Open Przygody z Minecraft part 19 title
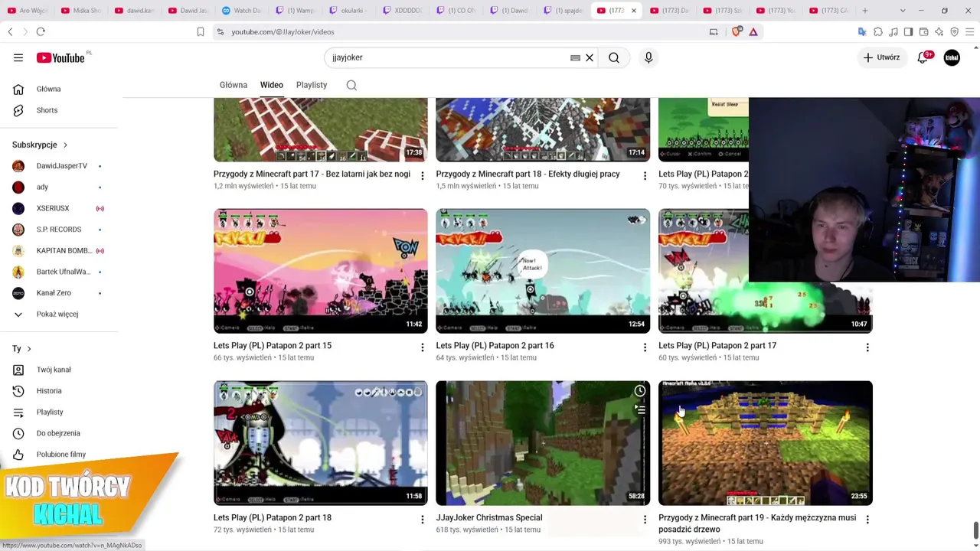Image resolution: width=980 pixels, height=551 pixels. pos(757,523)
